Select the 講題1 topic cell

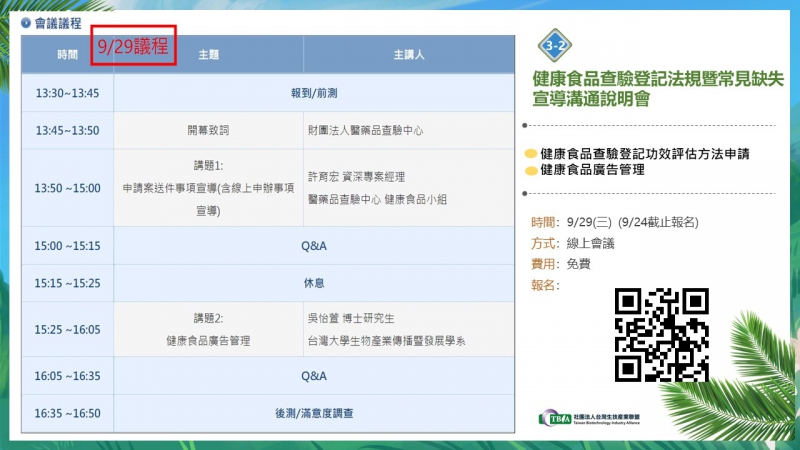(x=208, y=187)
